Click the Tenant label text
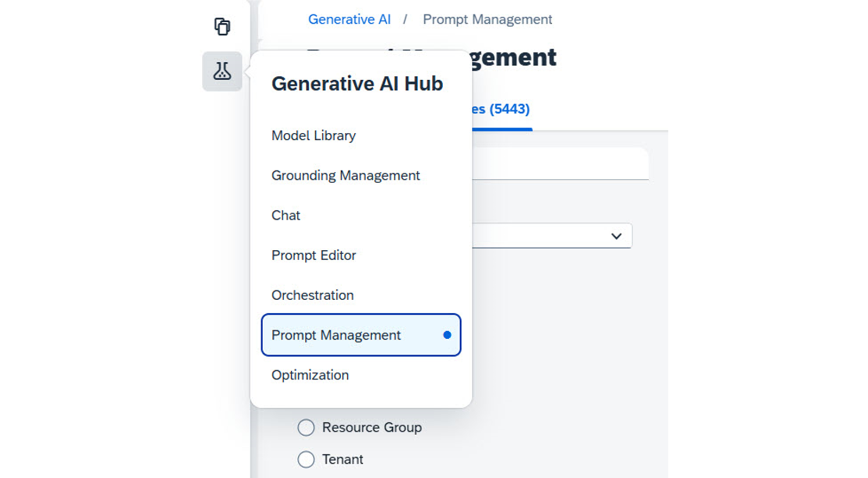 click(342, 460)
